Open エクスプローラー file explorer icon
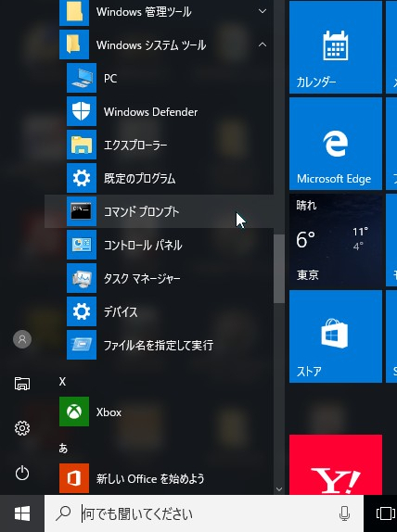The width and height of the screenshot is (397, 532). (82, 145)
